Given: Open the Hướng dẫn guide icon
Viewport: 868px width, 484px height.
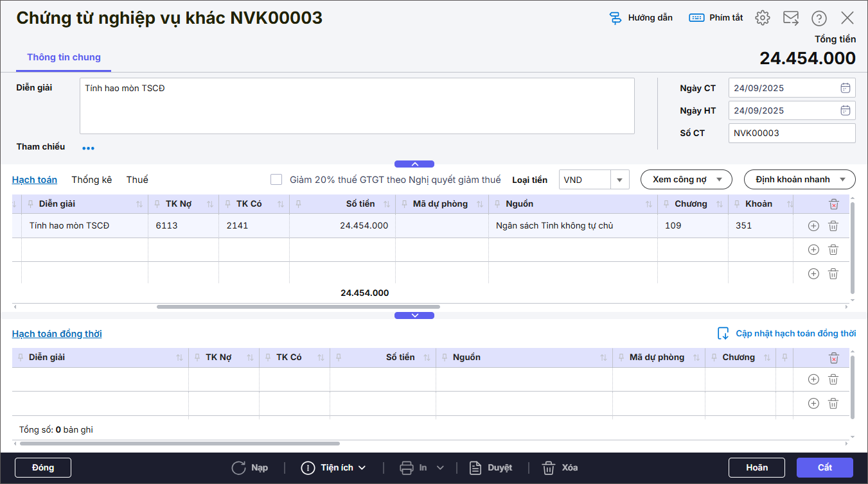Looking at the screenshot, I should pyautogui.click(x=616, y=18).
